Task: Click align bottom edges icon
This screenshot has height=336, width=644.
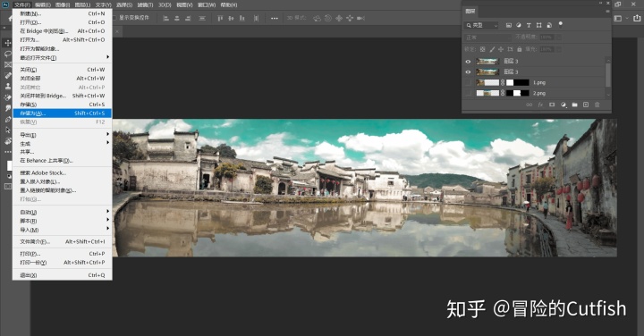Action: 242,19
